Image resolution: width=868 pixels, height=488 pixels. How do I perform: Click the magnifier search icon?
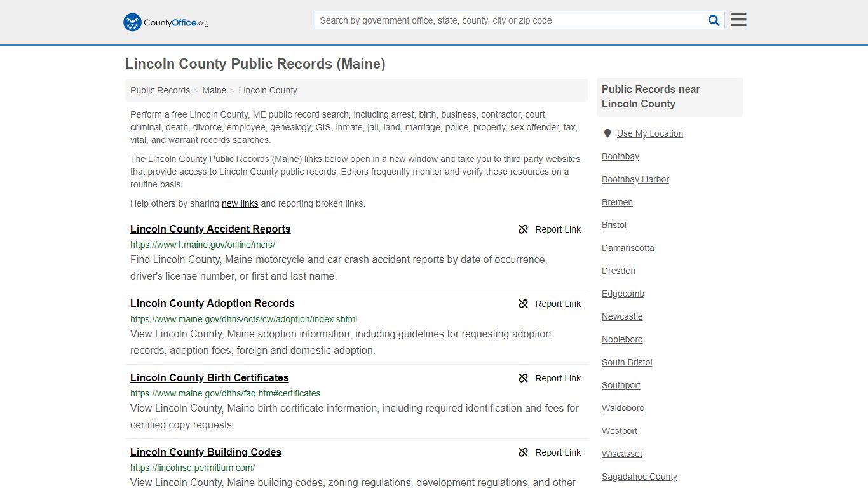click(x=714, y=20)
